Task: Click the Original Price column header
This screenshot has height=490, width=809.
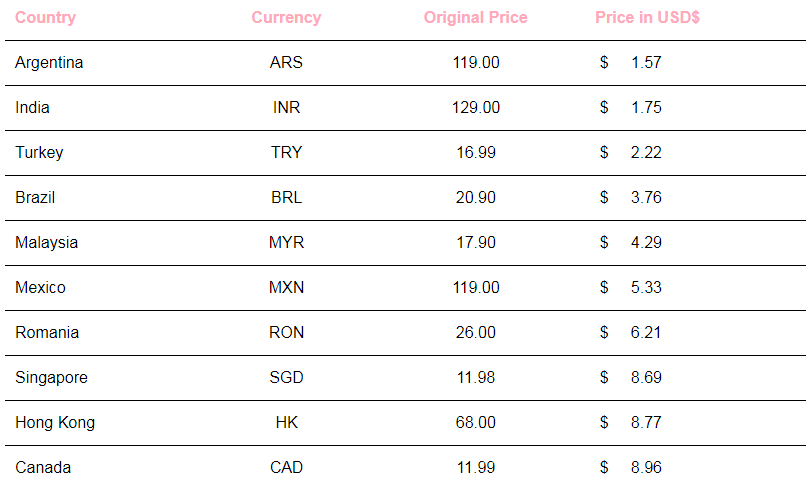Action: click(476, 18)
